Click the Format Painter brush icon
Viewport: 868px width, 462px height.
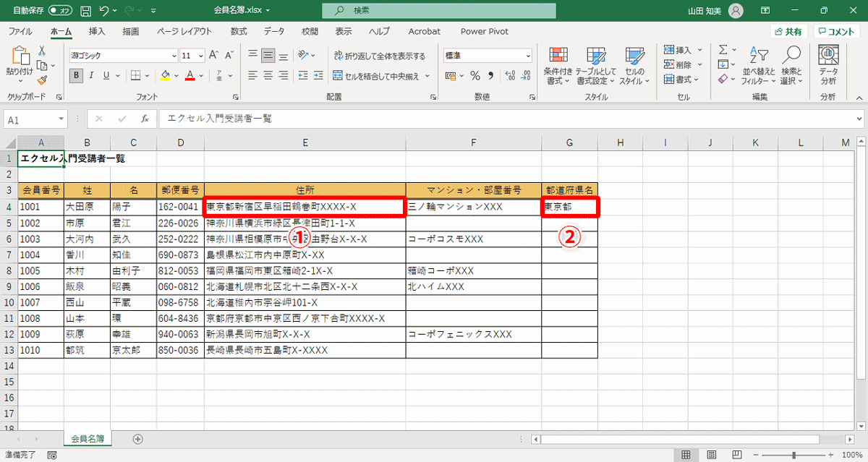click(x=42, y=80)
